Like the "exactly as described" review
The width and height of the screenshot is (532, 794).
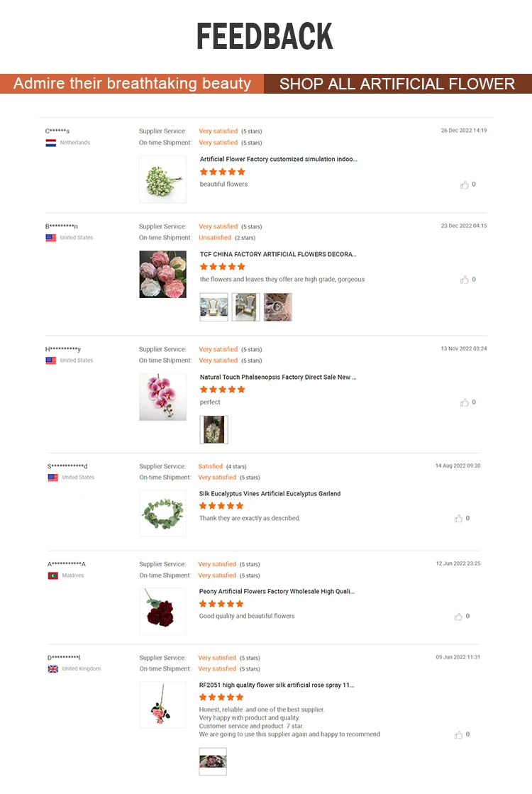pyautogui.click(x=459, y=519)
